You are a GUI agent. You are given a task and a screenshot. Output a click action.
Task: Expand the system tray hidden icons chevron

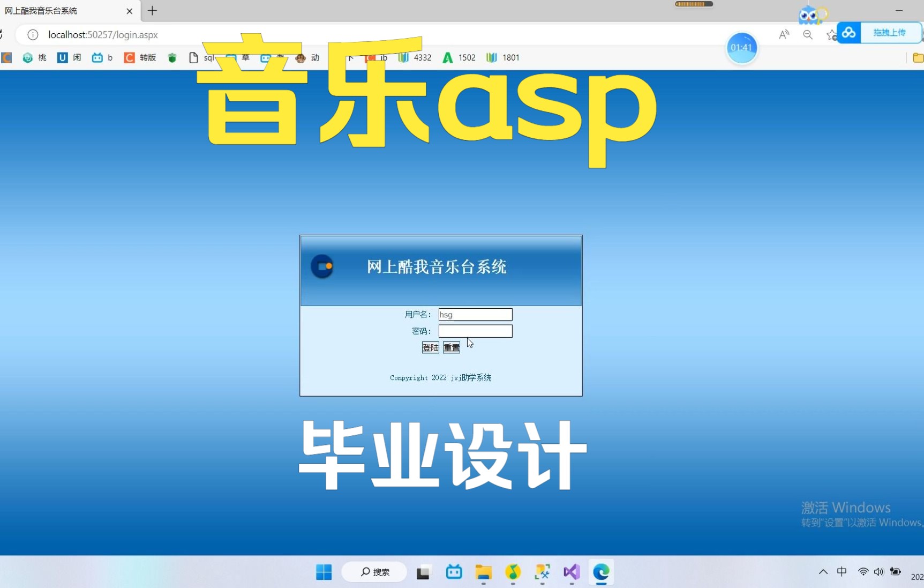pos(823,572)
